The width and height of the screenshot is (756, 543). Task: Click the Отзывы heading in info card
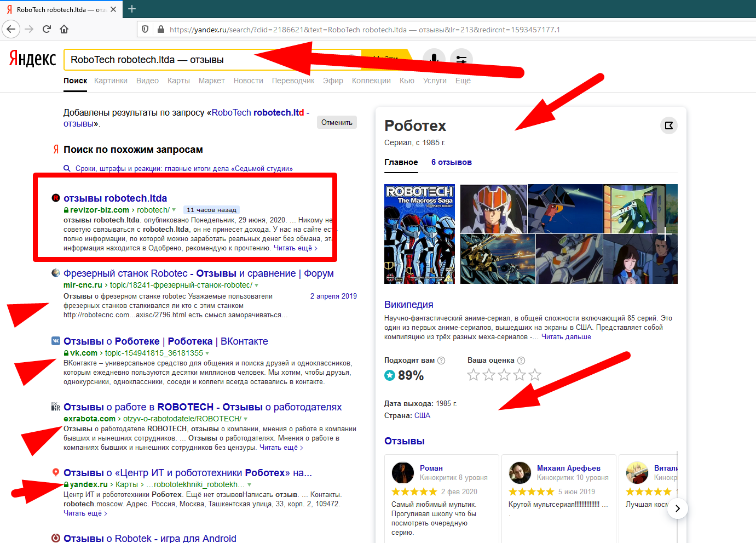tap(404, 441)
